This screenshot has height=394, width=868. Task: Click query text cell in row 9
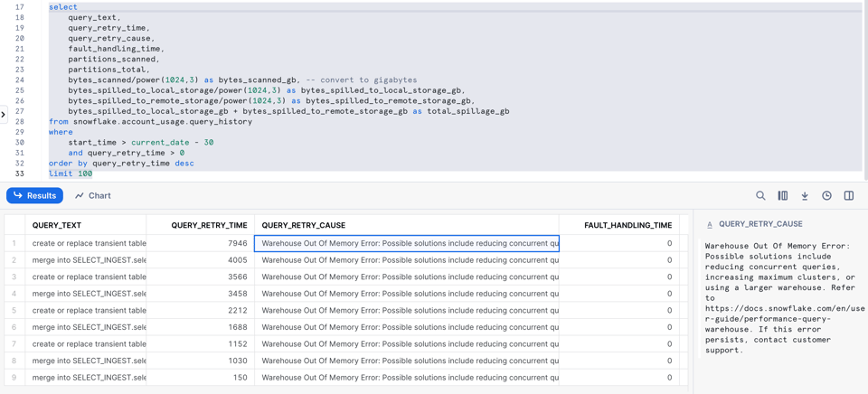pyautogui.click(x=86, y=378)
